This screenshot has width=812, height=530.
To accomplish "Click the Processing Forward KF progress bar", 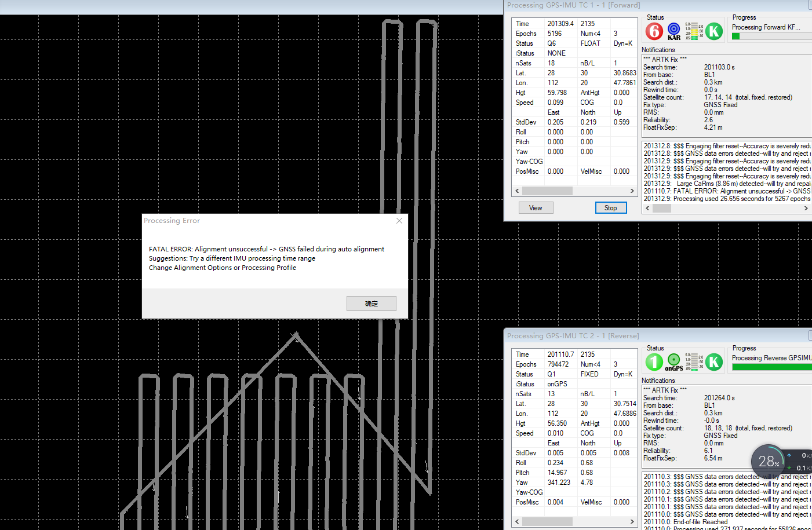I will click(772, 36).
